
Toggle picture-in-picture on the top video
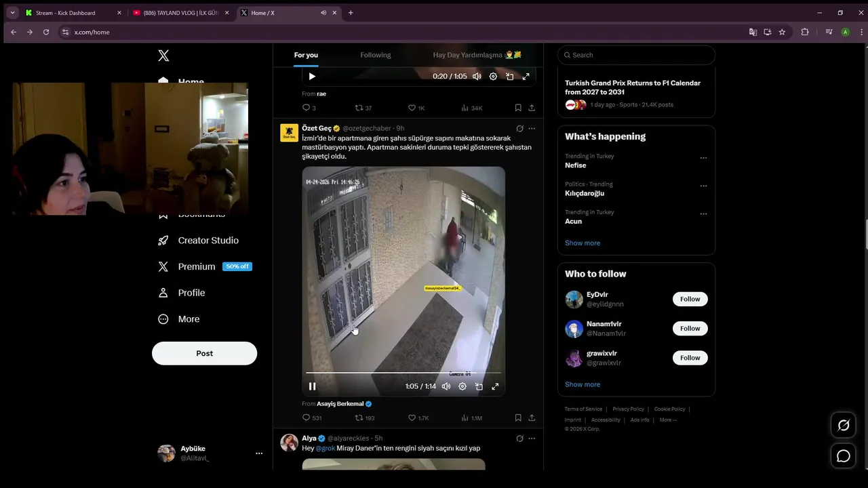(509, 77)
